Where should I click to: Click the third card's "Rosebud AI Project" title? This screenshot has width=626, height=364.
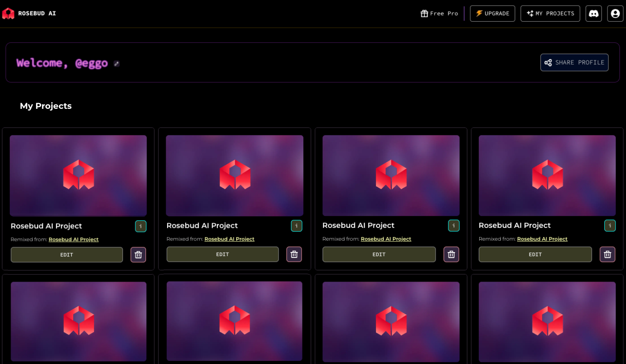(x=358, y=226)
